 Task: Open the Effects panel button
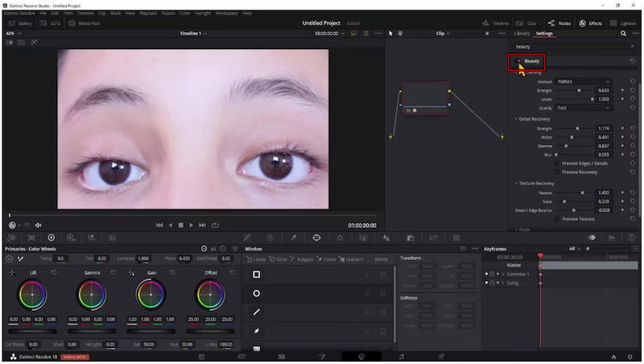[590, 23]
